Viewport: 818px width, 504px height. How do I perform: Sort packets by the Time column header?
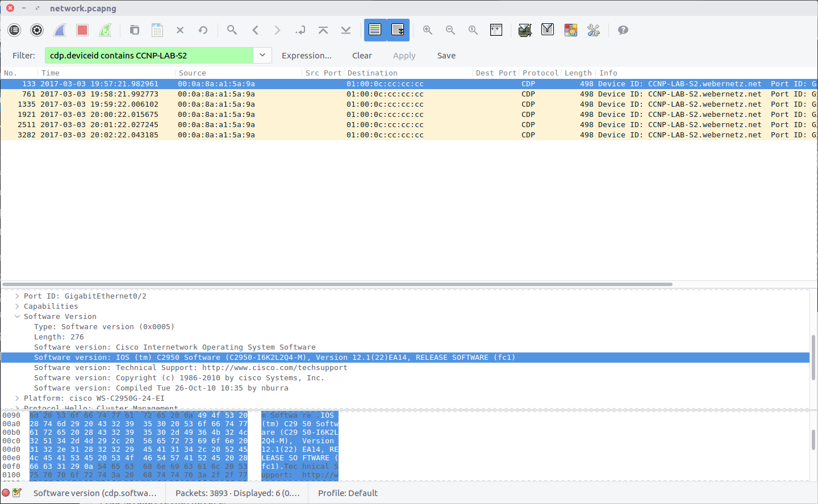click(50, 73)
